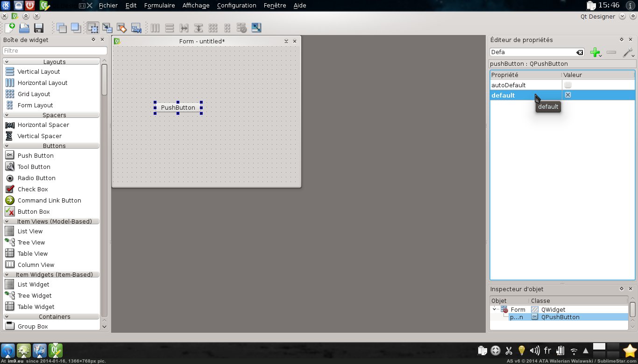Select the Radio Button widget entry
This screenshot has height=364, width=638.
36,178
